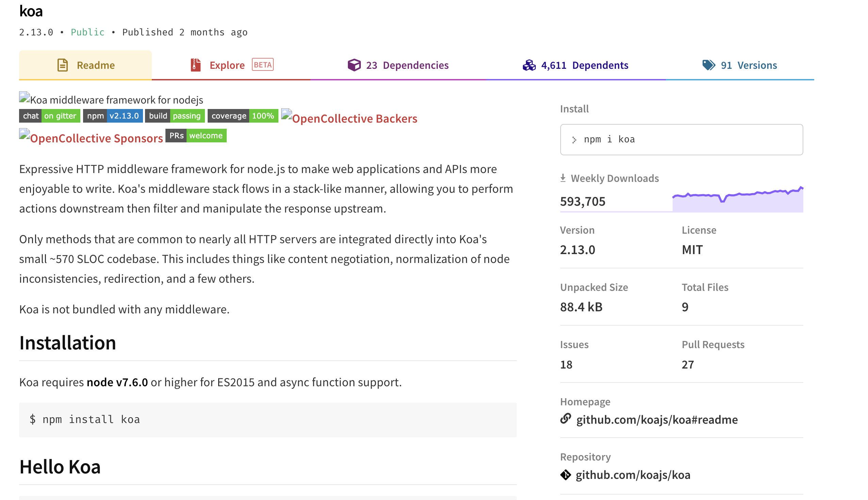The height and width of the screenshot is (500, 868).
Task: Open the github.com/koajs/koa repository link
Action: (x=633, y=475)
